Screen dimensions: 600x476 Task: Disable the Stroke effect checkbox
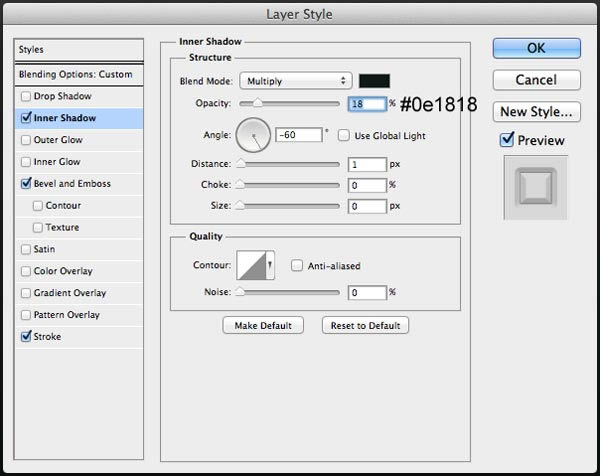tap(26, 336)
